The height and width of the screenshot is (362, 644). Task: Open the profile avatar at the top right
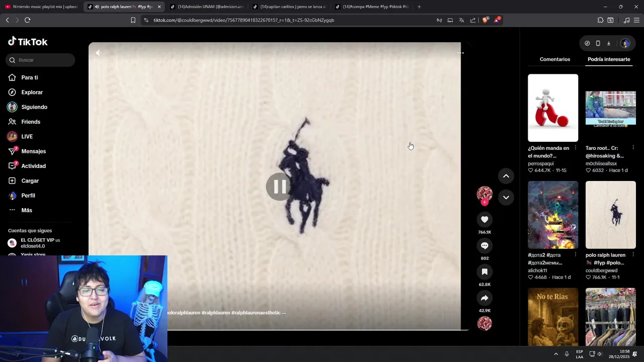tap(625, 43)
